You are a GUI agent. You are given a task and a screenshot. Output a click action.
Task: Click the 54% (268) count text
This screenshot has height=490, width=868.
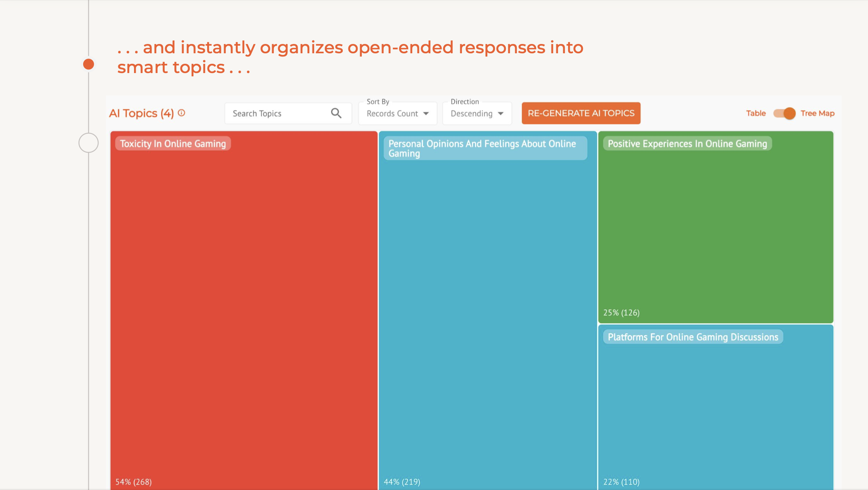pos(134,482)
